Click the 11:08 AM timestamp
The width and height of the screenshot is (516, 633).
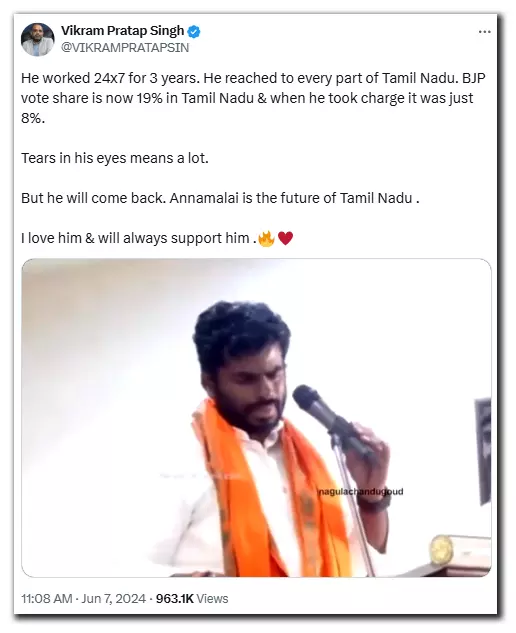tap(46, 598)
